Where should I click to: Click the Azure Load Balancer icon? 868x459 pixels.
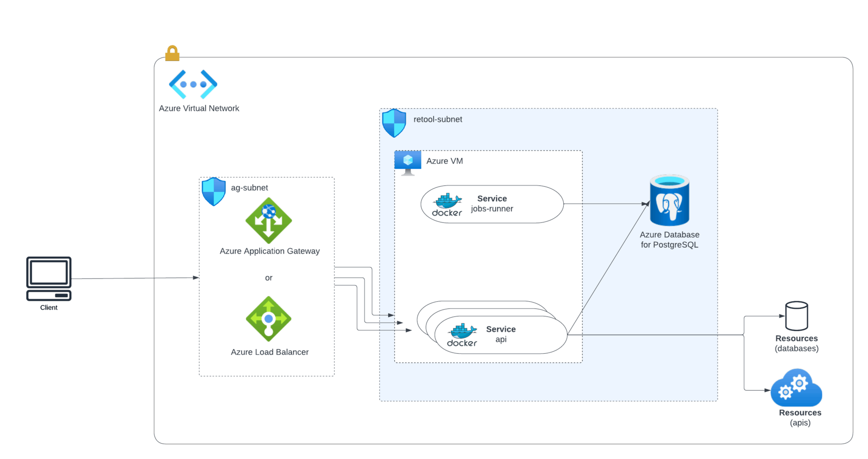[269, 319]
